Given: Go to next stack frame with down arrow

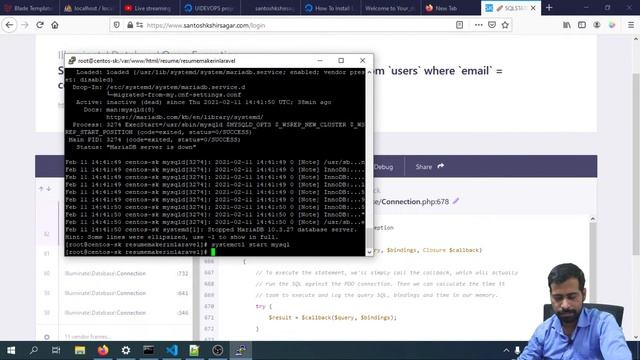Looking at the screenshot, I should (x=49, y=189).
